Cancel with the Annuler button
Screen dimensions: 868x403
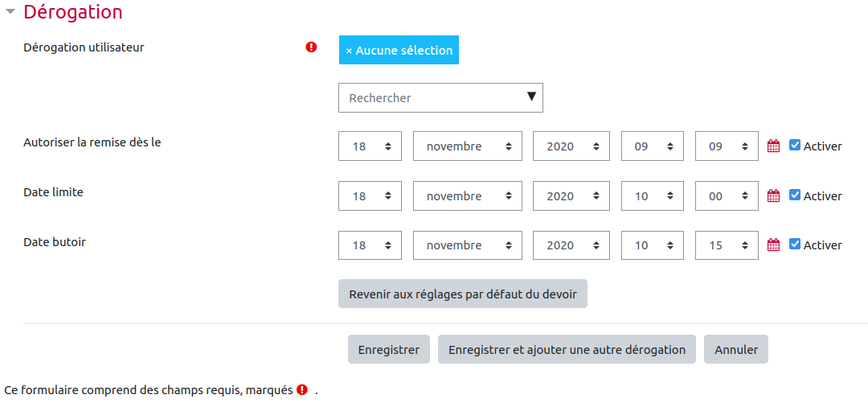point(735,349)
